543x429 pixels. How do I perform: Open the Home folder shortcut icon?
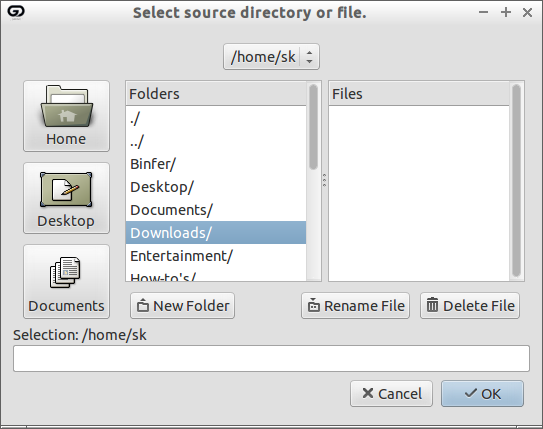tap(66, 107)
